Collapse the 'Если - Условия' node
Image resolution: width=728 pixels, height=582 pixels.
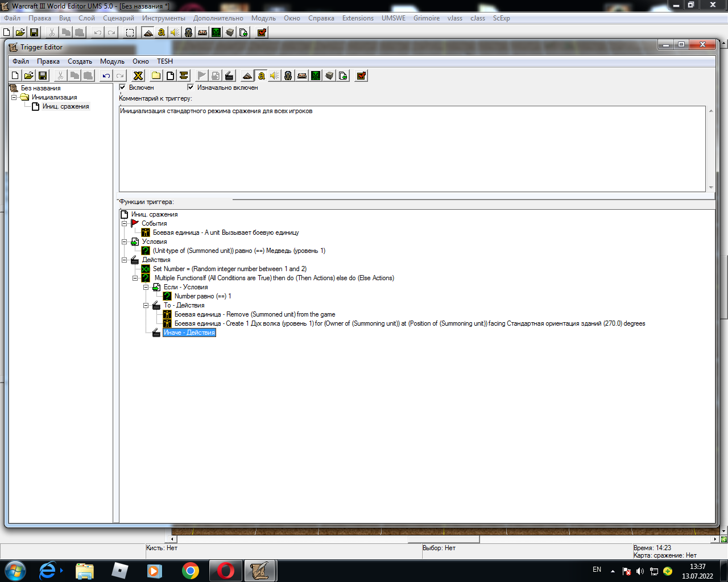click(x=146, y=287)
